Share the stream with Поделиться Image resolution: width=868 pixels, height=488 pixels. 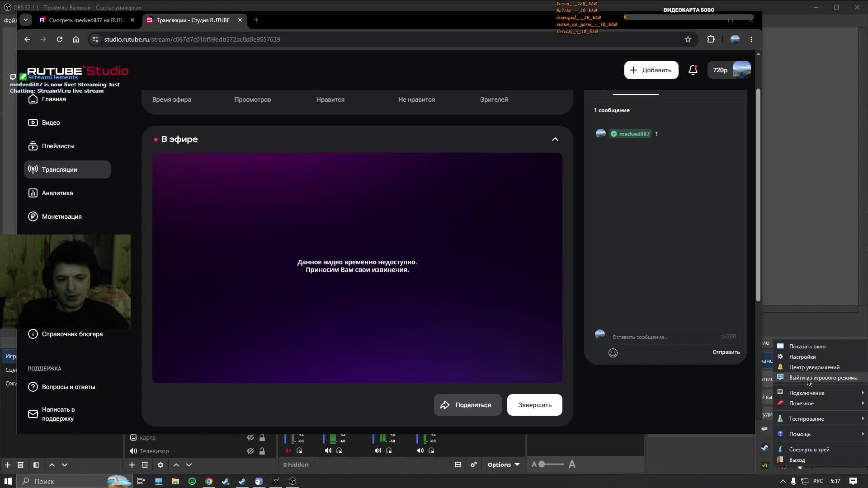(x=467, y=405)
